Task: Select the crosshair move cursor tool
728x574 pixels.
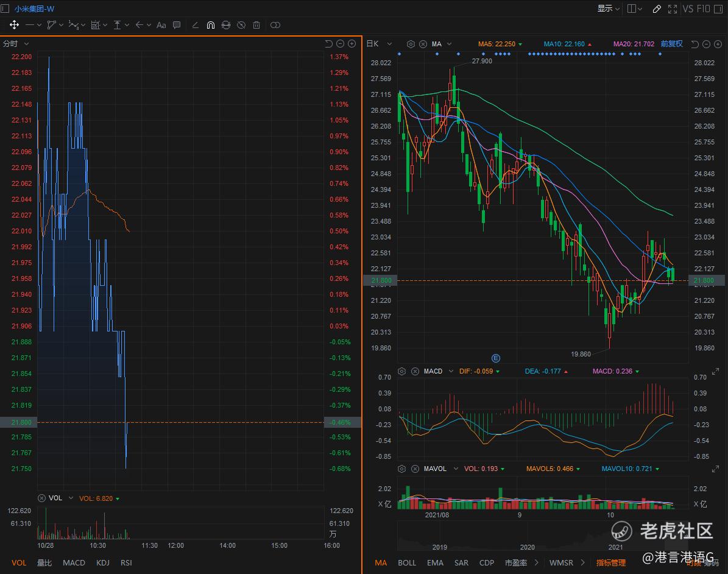Action: point(14,25)
